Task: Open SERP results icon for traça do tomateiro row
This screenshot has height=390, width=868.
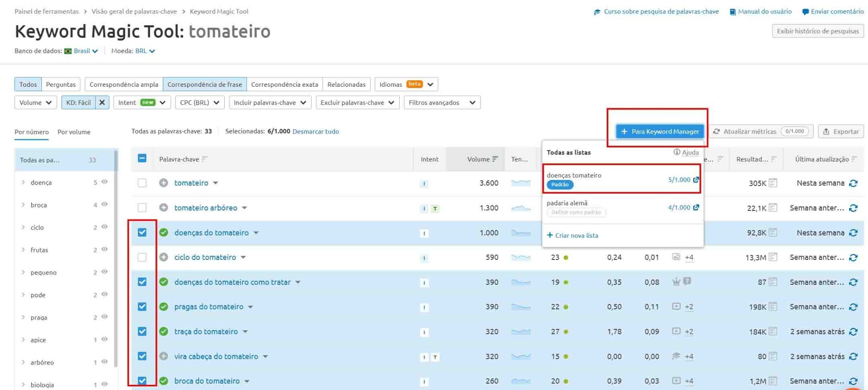Action: 773,332
